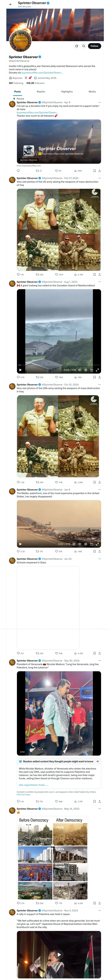Viewport: 110px width, 980px height.
Task: Open more menu on the Malibu waterfront post
Action: [99, 490]
